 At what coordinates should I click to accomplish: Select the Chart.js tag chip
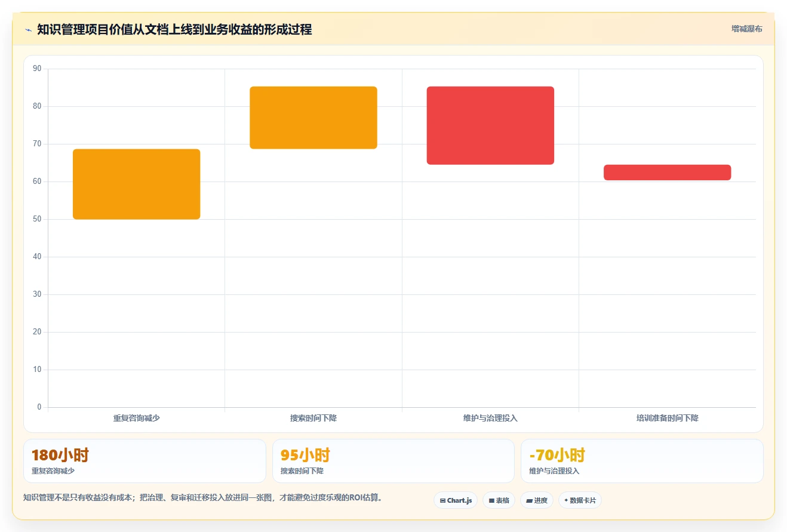[456, 500]
